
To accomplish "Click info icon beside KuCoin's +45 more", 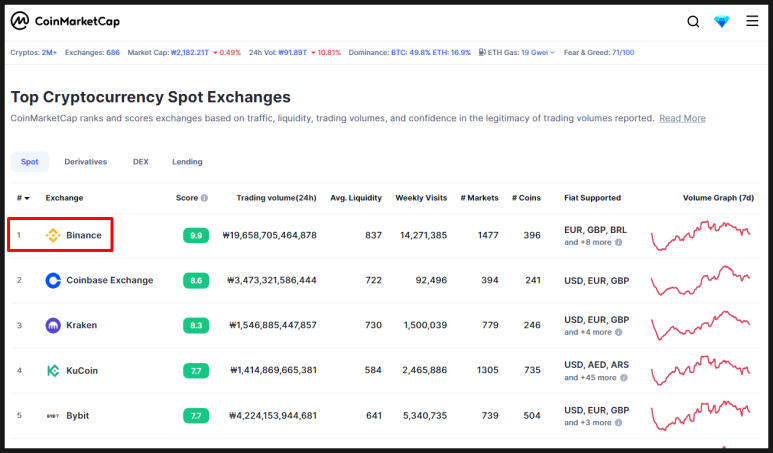I will click(624, 378).
